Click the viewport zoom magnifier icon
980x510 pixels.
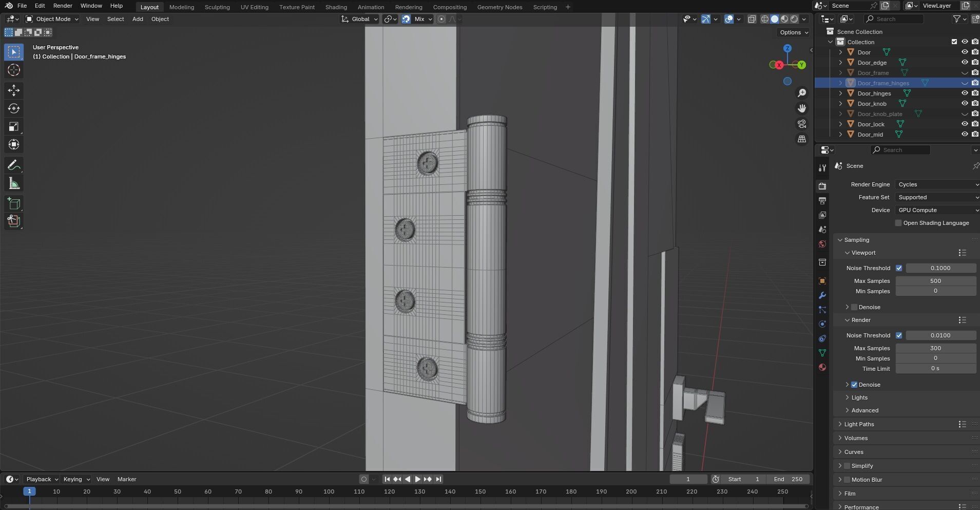click(802, 93)
